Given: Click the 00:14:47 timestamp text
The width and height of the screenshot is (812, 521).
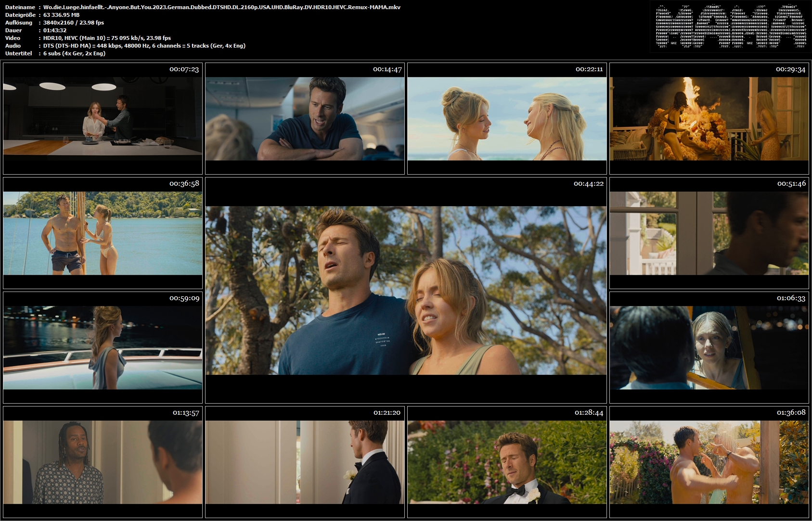Looking at the screenshot, I should pyautogui.click(x=387, y=69).
